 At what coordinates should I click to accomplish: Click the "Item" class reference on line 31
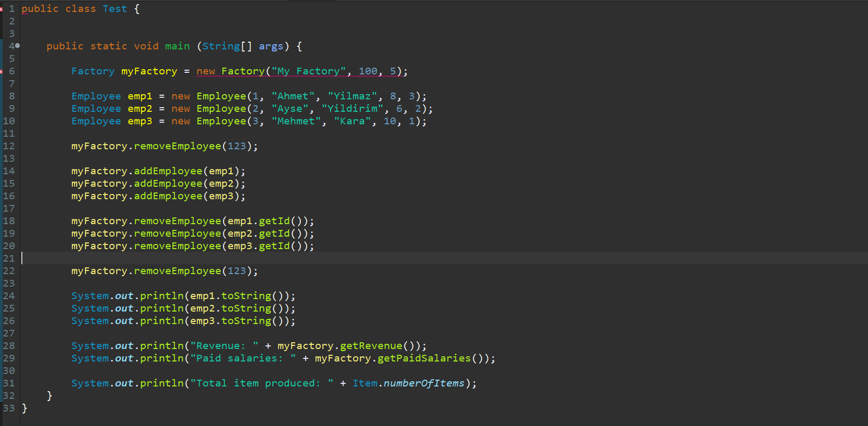(x=365, y=383)
